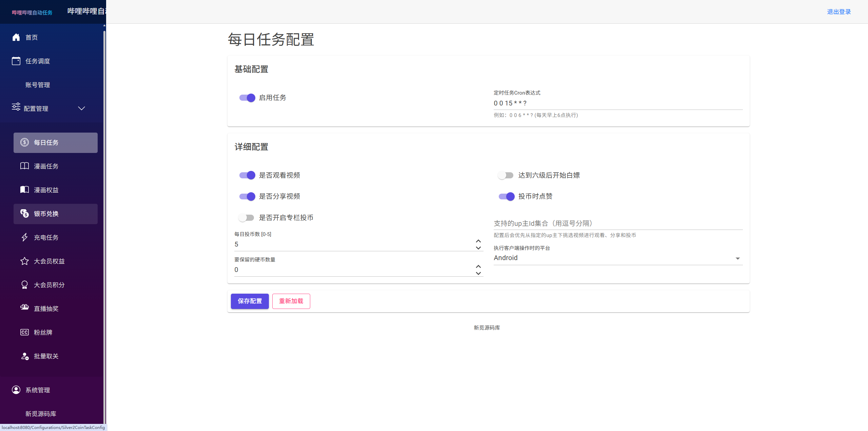Screen dimensions: 868x431
Task: Click the 保存配置 button
Action: 250,301
